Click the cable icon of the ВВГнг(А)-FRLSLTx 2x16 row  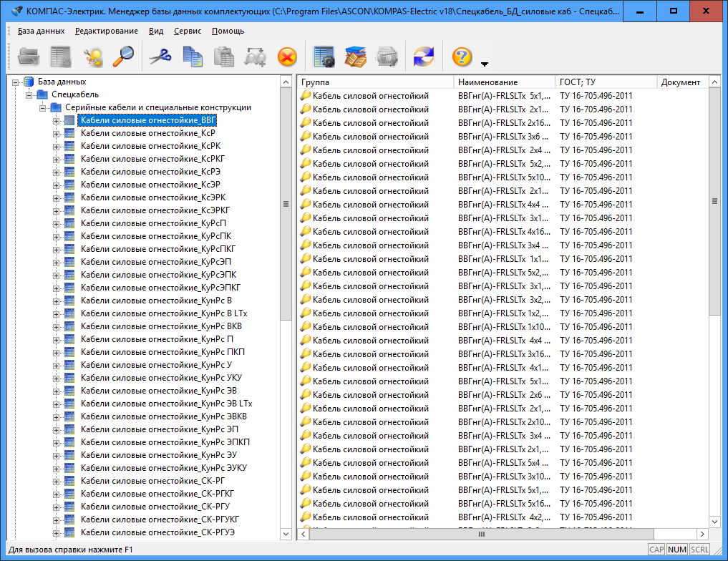pos(306,122)
